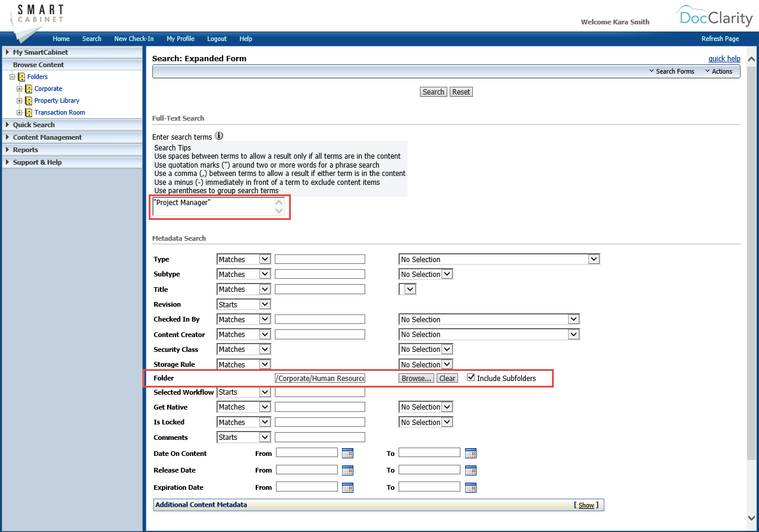Open the Search Forms dropdown
The height and width of the screenshot is (532, 759).
[x=672, y=71]
